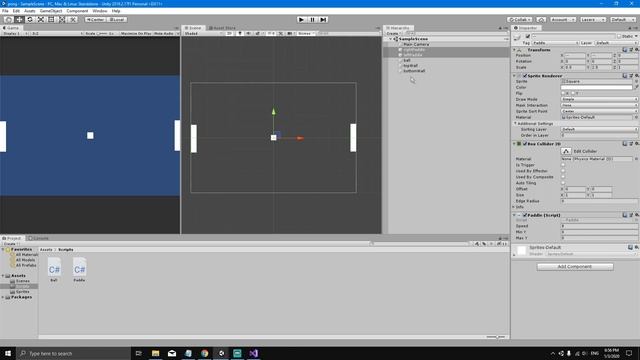The width and height of the screenshot is (640, 360).
Task: Open Box Collider 2D settings gear
Action: [636, 144]
